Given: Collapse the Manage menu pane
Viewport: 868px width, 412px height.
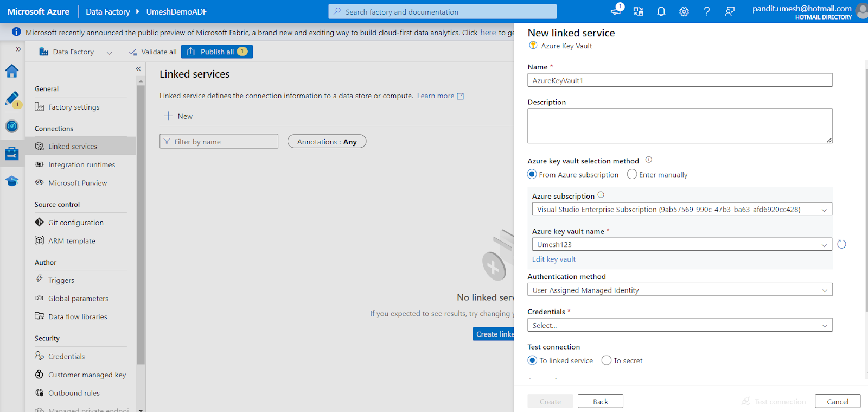Looking at the screenshot, I should [x=138, y=69].
